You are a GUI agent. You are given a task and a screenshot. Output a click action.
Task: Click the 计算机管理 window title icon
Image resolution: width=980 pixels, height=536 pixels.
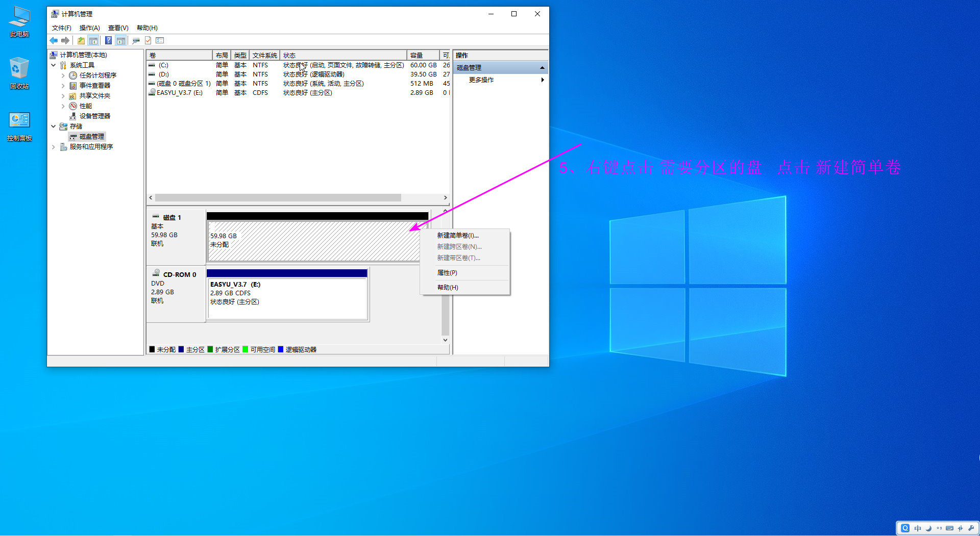pyautogui.click(x=55, y=14)
